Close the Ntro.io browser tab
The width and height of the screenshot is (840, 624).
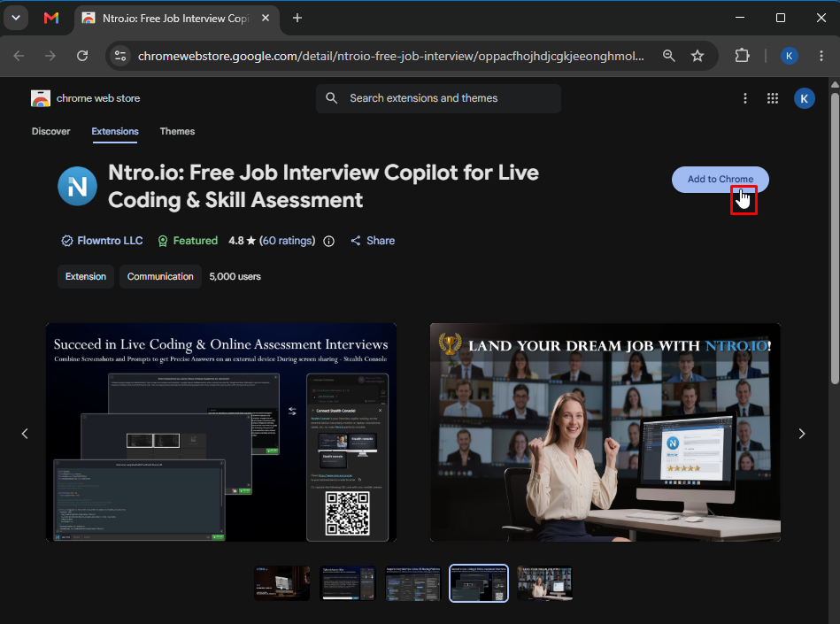coord(266,19)
